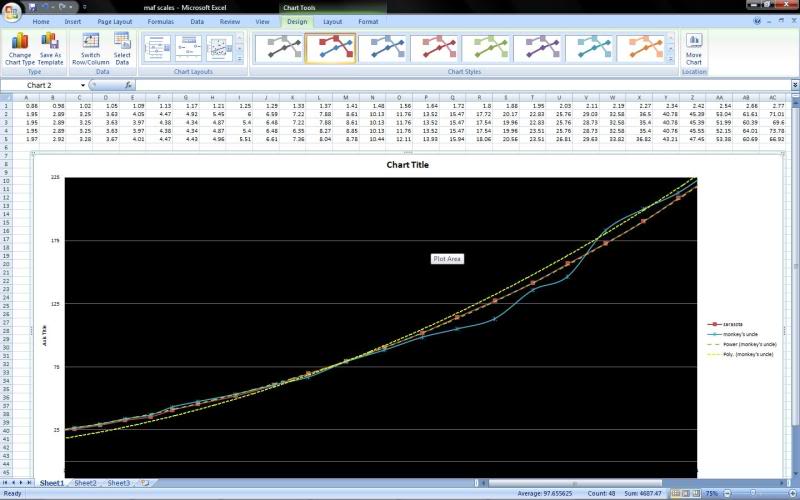Select row 1 header

pyautogui.click(x=6, y=106)
